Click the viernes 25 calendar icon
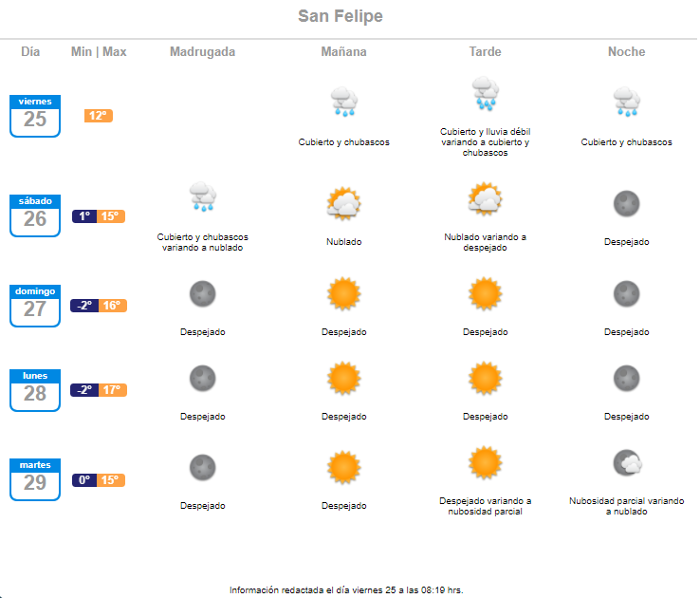Viewport: 700px width, 598px height. pos(35,116)
